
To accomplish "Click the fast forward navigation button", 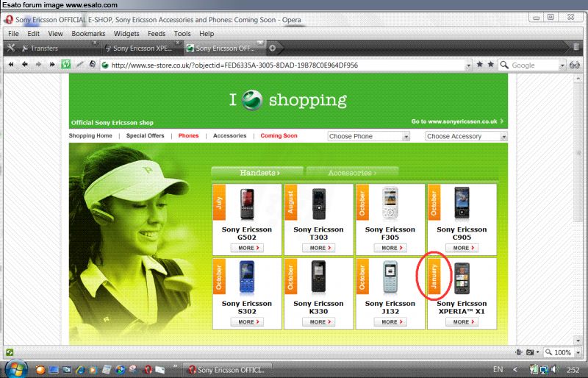I will [51, 65].
